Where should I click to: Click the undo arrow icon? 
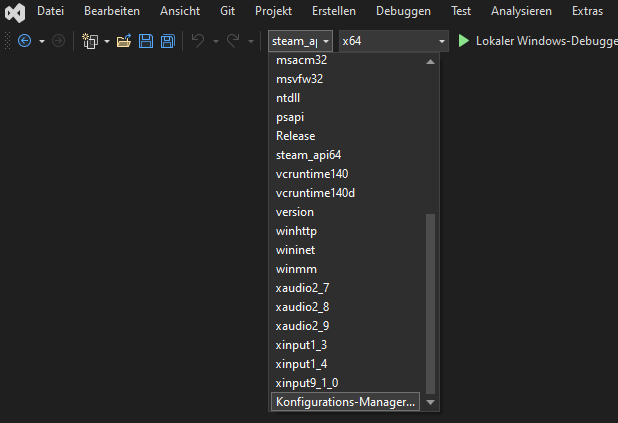tap(197, 41)
